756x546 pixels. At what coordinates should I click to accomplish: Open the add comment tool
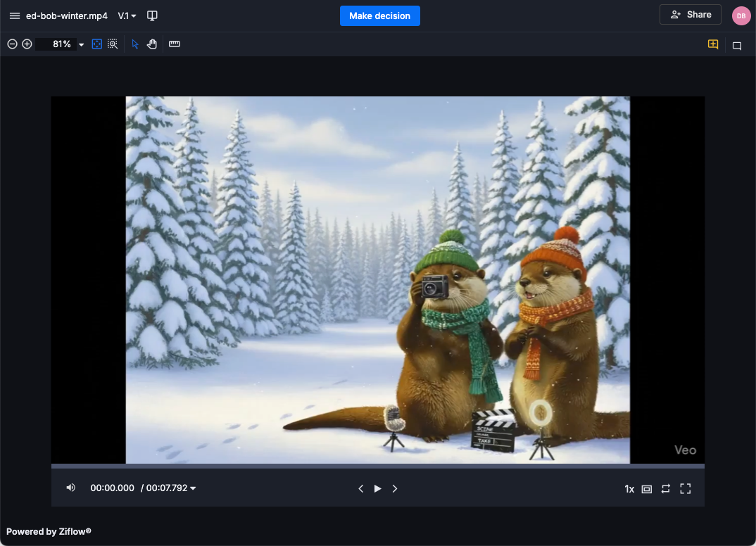click(x=712, y=44)
